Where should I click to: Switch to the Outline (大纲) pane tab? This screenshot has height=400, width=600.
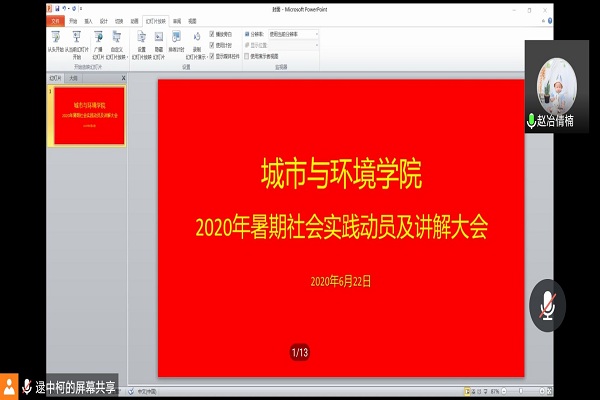(74, 77)
